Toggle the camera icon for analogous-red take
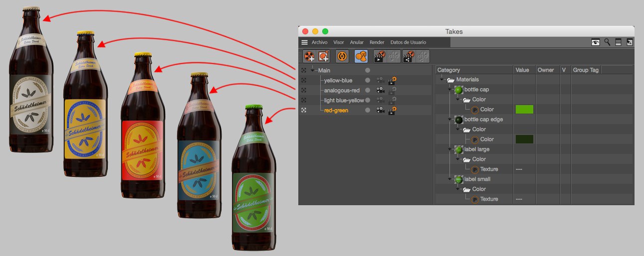Viewport: 644px width, 256px height. click(x=380, y=91)
